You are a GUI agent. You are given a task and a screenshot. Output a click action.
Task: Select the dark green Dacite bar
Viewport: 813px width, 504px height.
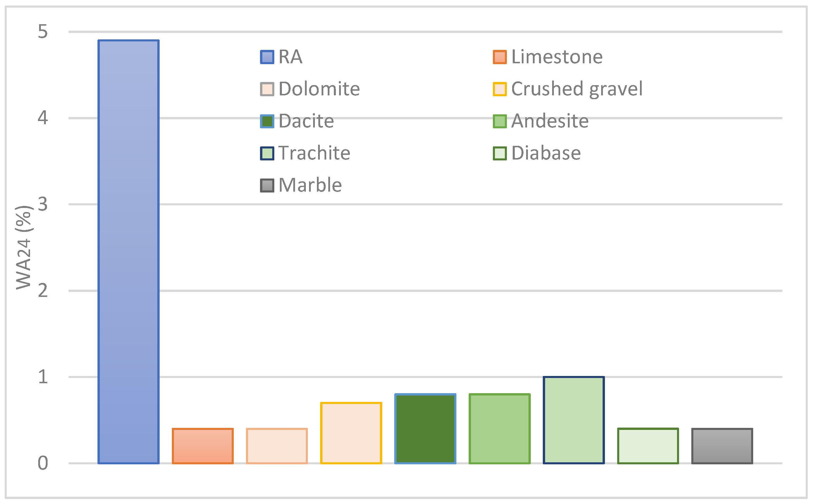tap(425, 429)
